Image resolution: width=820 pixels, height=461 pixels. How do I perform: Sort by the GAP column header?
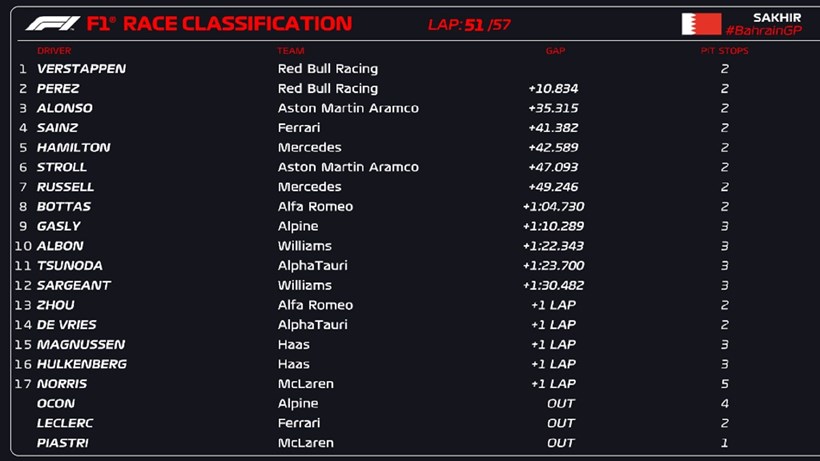[555, 50]
